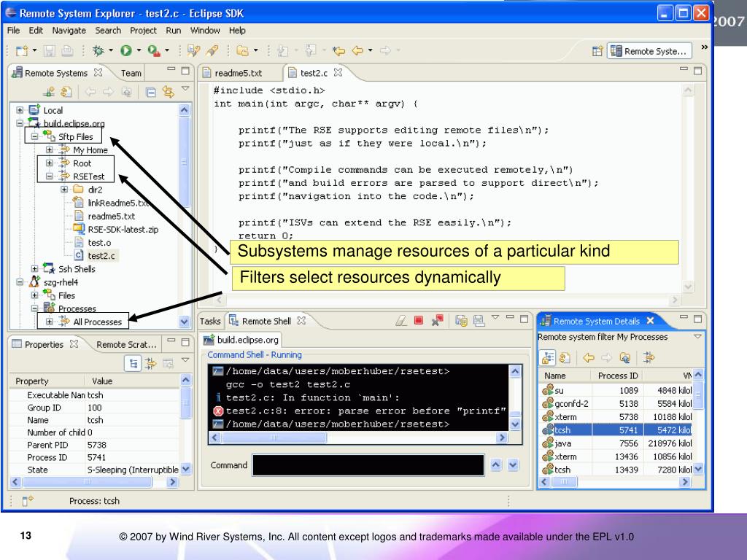Expand the Local connection node

click(20, 110)
